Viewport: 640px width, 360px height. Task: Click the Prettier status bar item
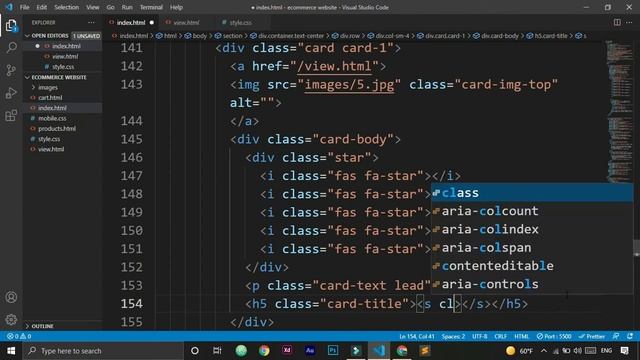coord(591,336)
